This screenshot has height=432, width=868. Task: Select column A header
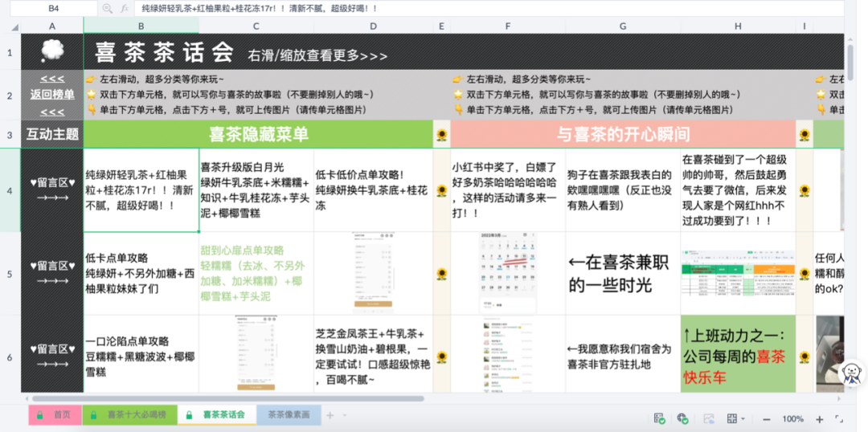coord(52,26)
